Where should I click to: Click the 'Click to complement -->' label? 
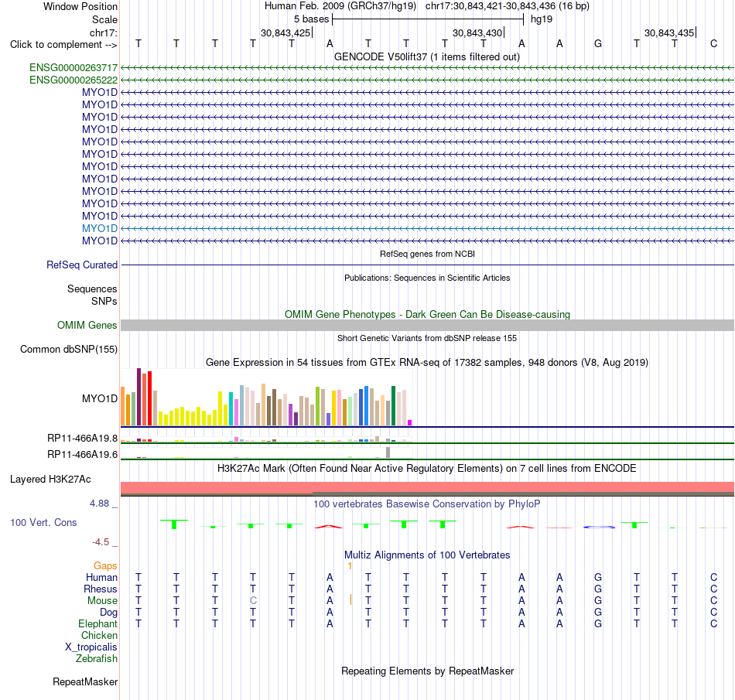[63, 45]
